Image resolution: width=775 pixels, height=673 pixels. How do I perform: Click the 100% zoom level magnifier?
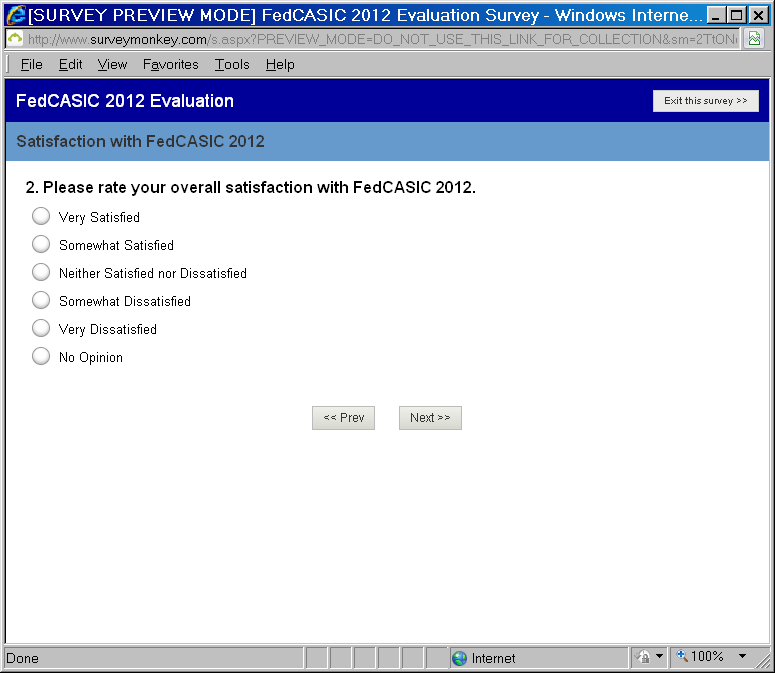[x=682, y=656]
